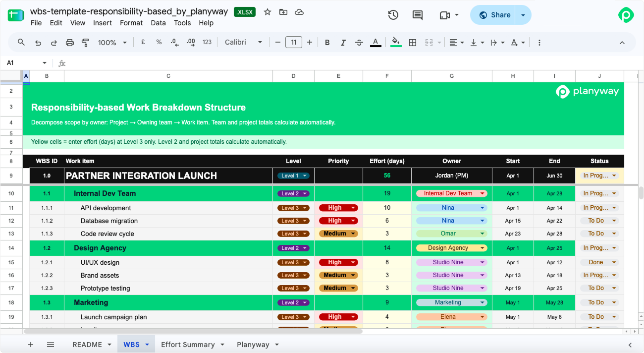Open version history clock icon
Screen dimensions: 644x353
(x=393, y=15)
